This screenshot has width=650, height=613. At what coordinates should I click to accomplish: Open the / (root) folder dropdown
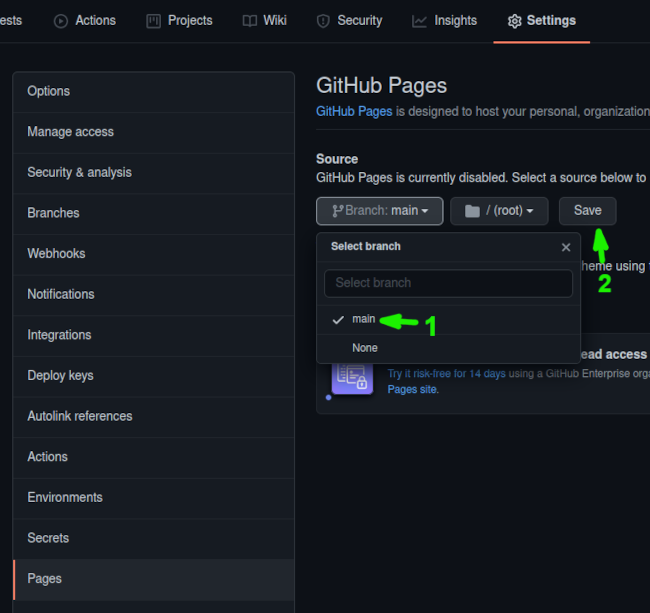499,211
